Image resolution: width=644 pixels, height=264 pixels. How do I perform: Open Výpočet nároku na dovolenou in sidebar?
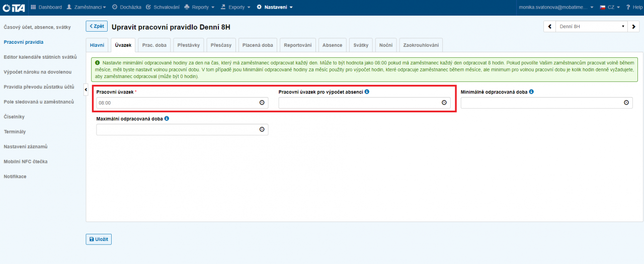[38, 72]
